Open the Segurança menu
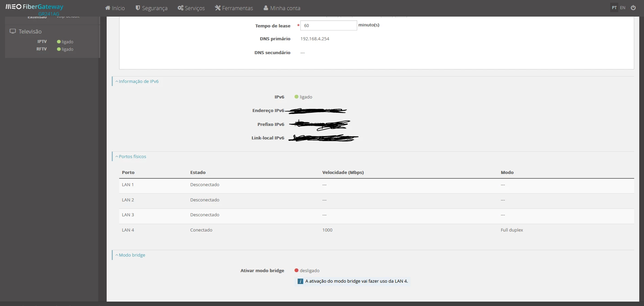The height and width of the screenshot is (306, 644). [151, 8]
